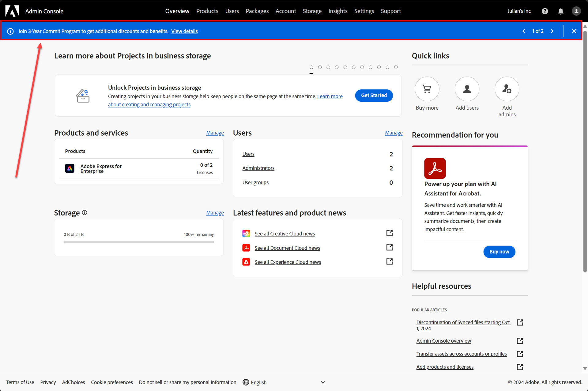This screenshot has height=391, width=588.
Task: Open the user profile avatar icon
Action: click(576, 11)
